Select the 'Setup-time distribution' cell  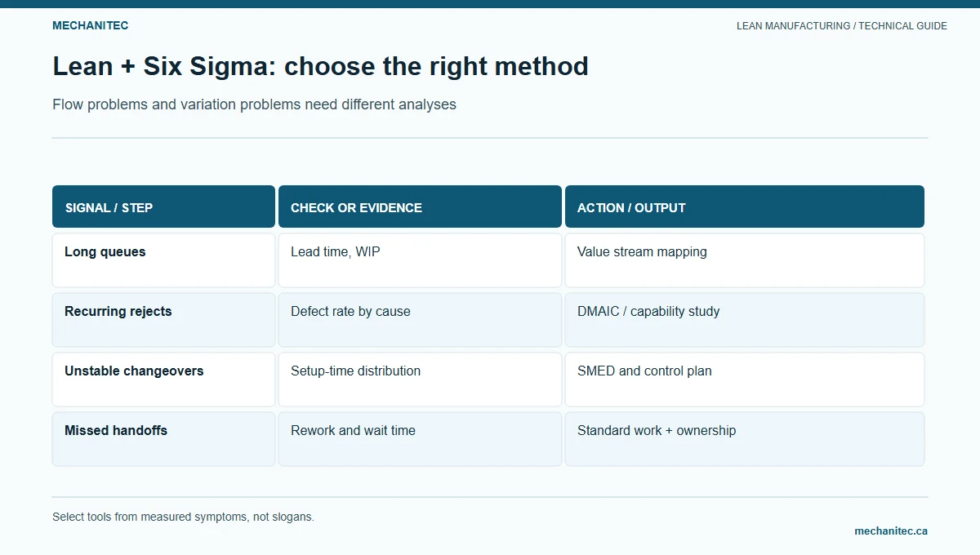tap(420, 380)
